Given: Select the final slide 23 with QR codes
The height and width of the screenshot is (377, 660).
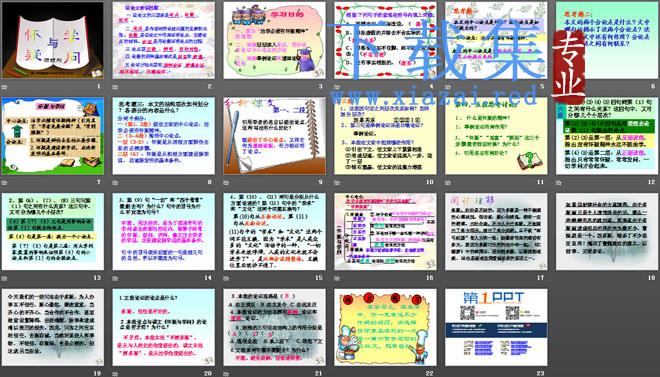Looking at the screenshot, I should coord(496,327).
